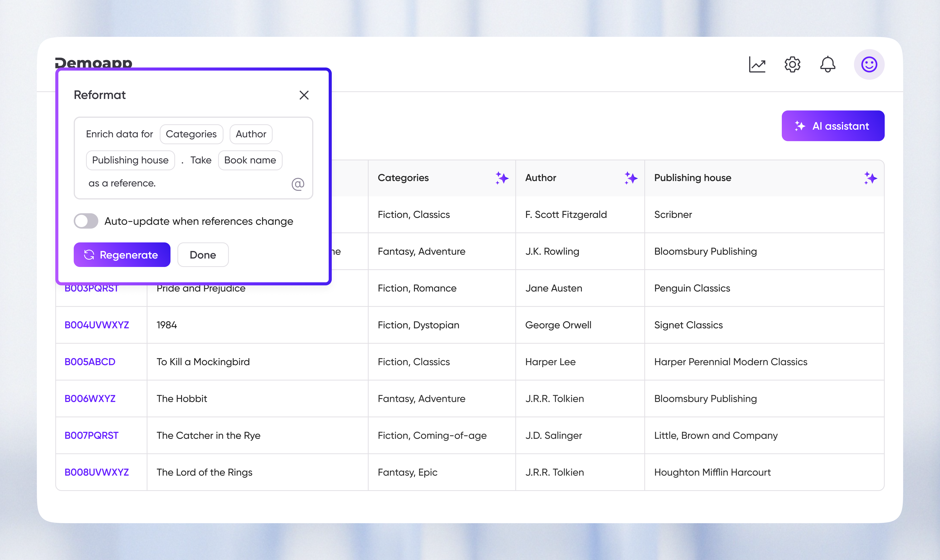Confirm with the Done button
Screen dimensions: 940x560
[x=202, y=255]
